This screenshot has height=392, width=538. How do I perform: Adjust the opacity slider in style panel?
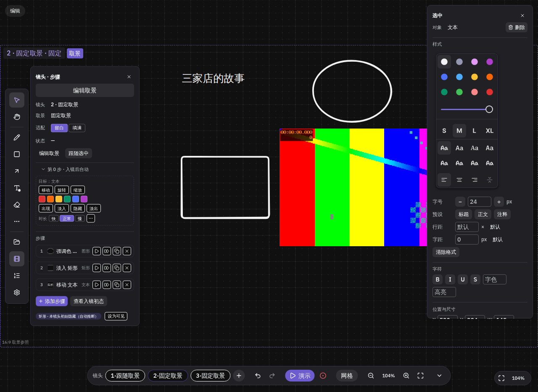tap(467, 109)
